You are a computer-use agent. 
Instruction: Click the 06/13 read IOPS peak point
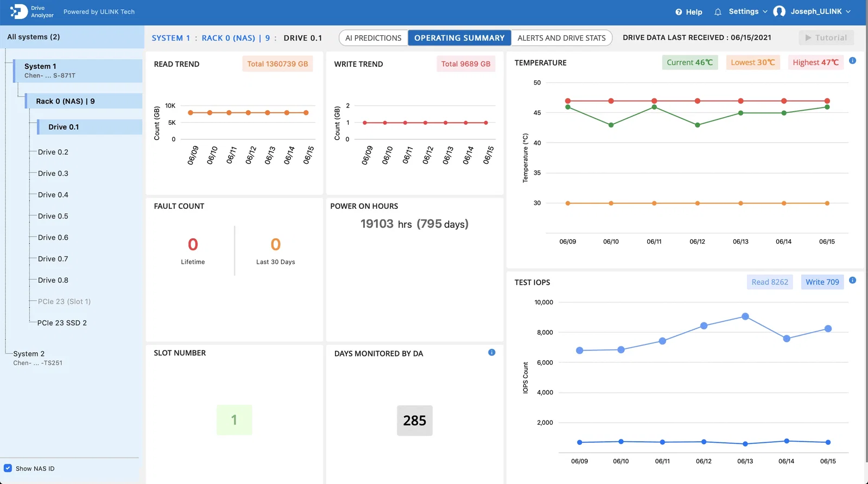coord(745,316)
